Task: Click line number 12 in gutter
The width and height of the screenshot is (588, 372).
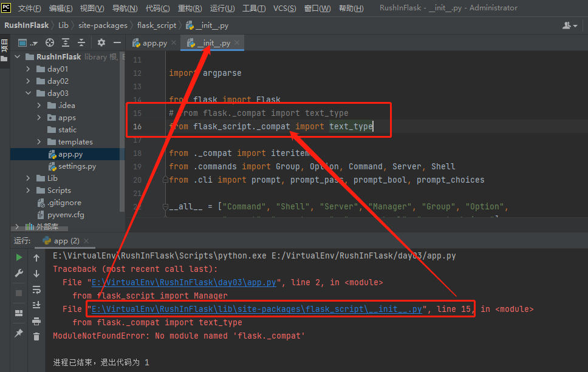Action: click(x=137, y=73)
